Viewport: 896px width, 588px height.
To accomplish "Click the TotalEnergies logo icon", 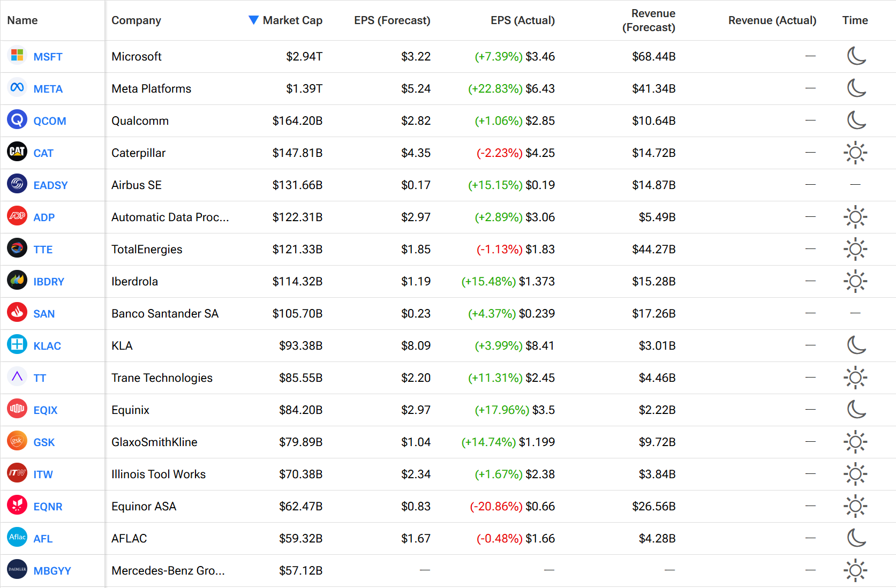I will coord(17,248).
